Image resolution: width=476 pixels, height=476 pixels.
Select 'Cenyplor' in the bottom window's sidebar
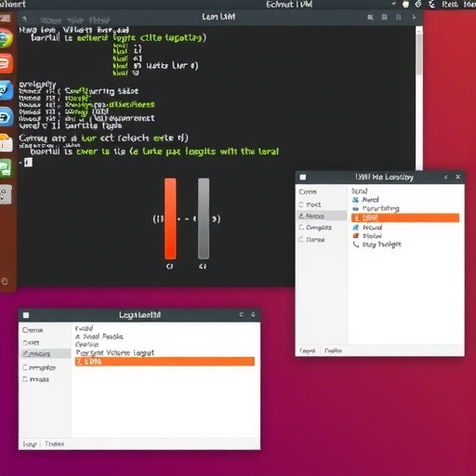pyautogui.click(x=39, y=367)
